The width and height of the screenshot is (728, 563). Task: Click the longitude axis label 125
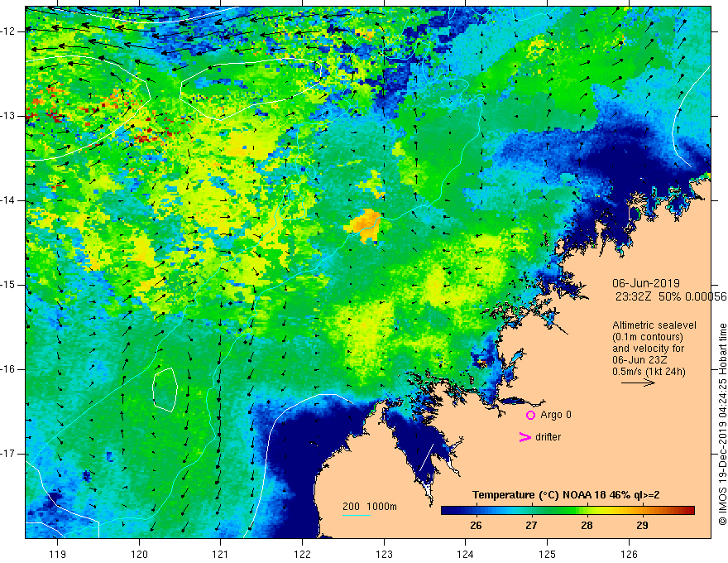click(x=548, y=554)
